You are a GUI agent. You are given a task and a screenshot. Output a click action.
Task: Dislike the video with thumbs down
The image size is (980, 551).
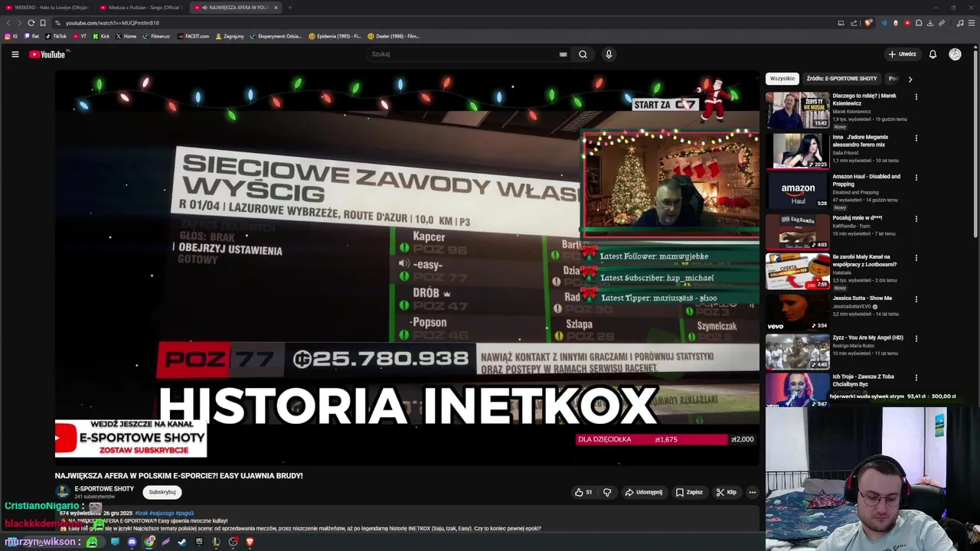point(607,492)
